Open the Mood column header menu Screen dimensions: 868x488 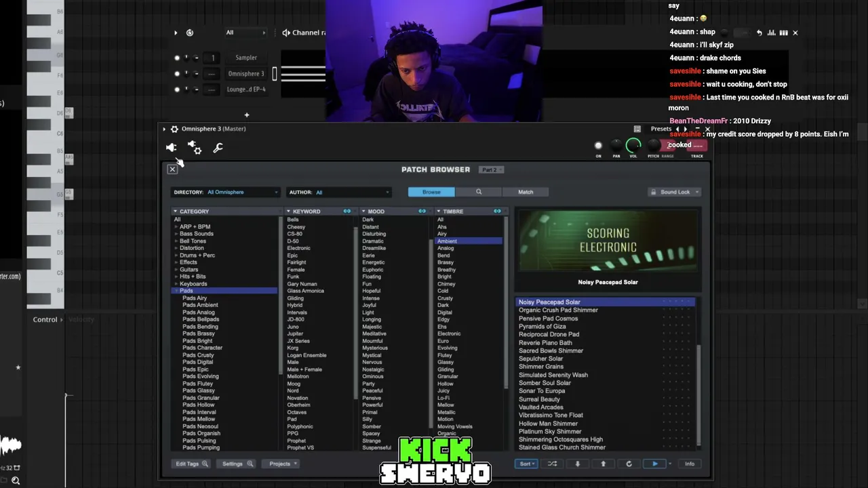pos(363,211)
